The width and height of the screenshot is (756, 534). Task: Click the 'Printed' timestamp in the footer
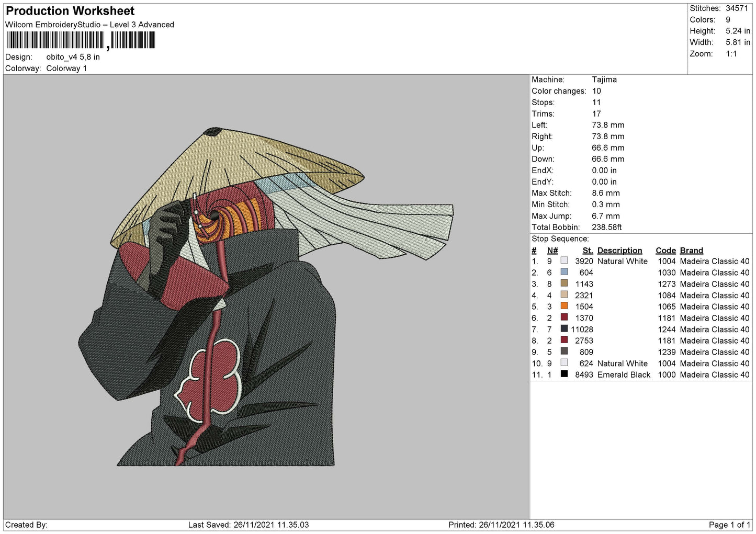(501, 525)
